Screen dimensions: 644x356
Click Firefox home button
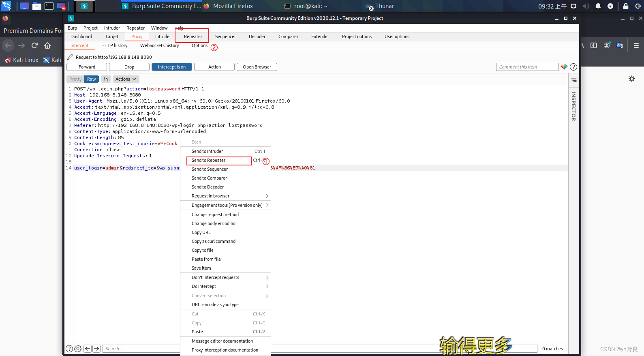(47, 45)
